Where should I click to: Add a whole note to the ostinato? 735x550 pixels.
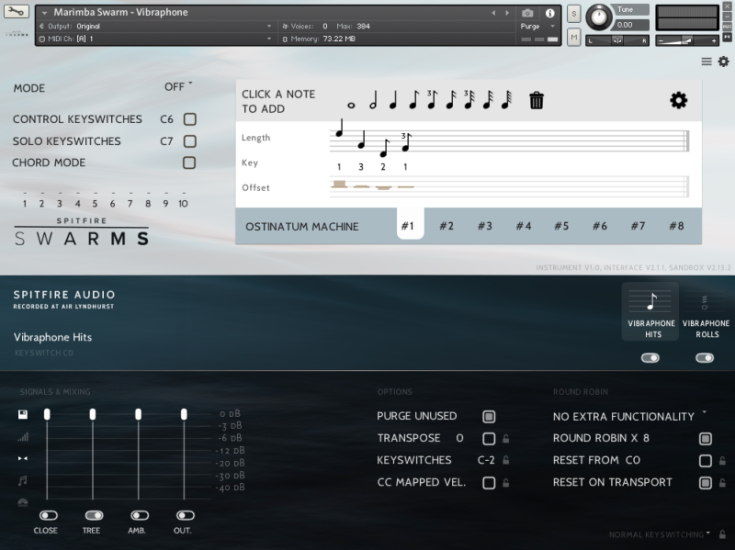[351, 105]
